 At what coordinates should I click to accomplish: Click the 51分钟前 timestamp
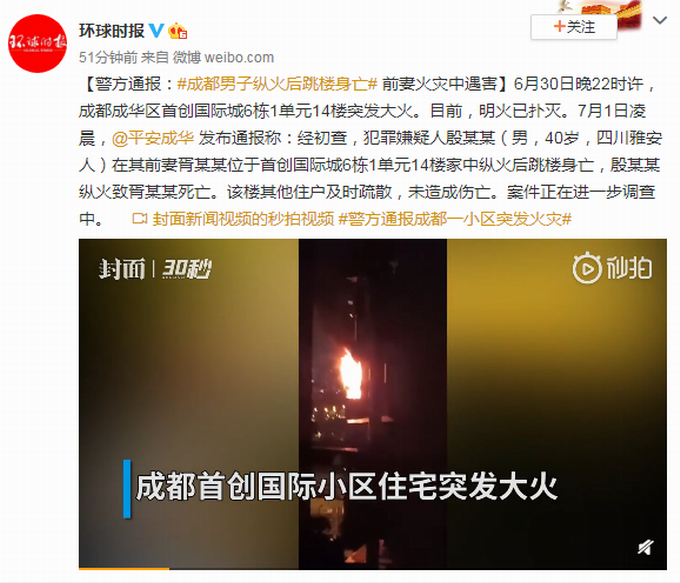pyautogui.click(x=108, y=57)
